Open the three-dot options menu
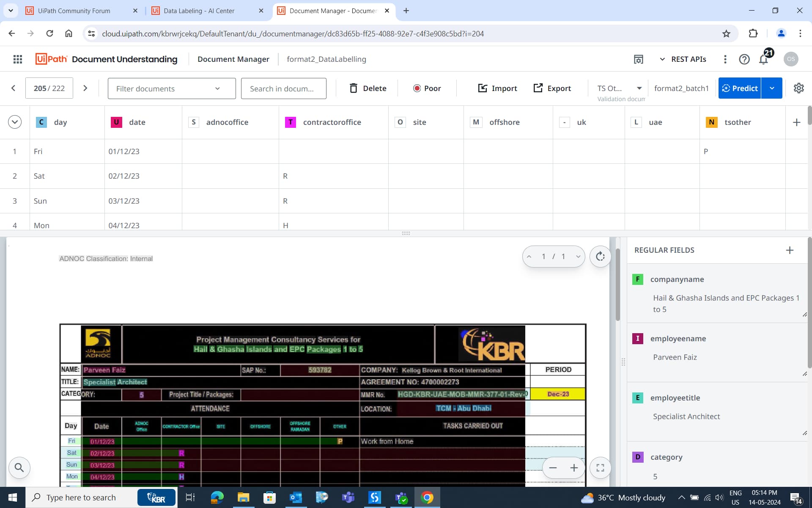Viewport: 812px width, 508px height. coord(724,59)
